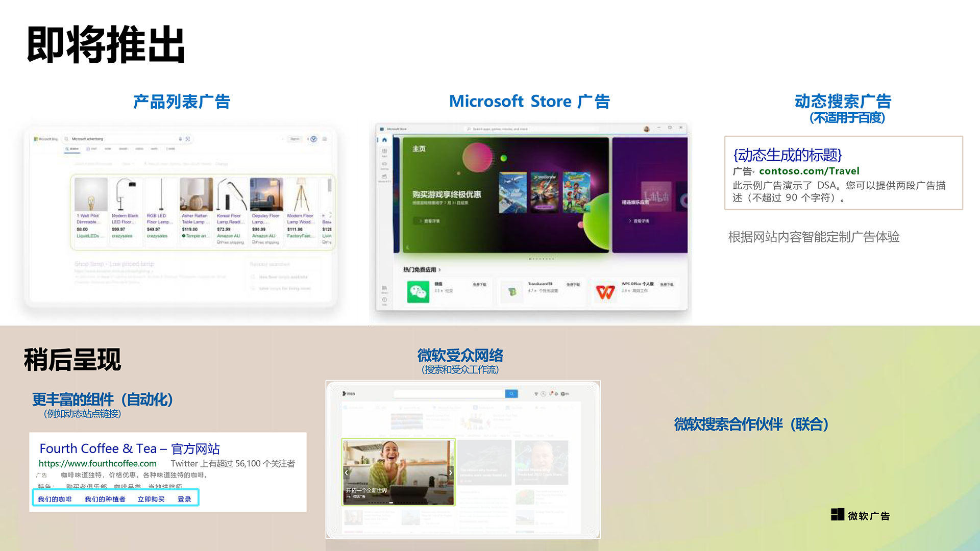The width and height of the screenshot is (980, 551).
Task: Click the fourthcoffee.com URL link
Action: pyautogui.click(x=97, y=463)
